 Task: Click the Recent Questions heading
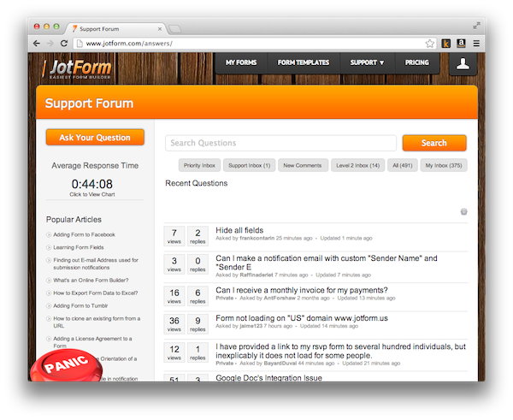coord(197,183)
